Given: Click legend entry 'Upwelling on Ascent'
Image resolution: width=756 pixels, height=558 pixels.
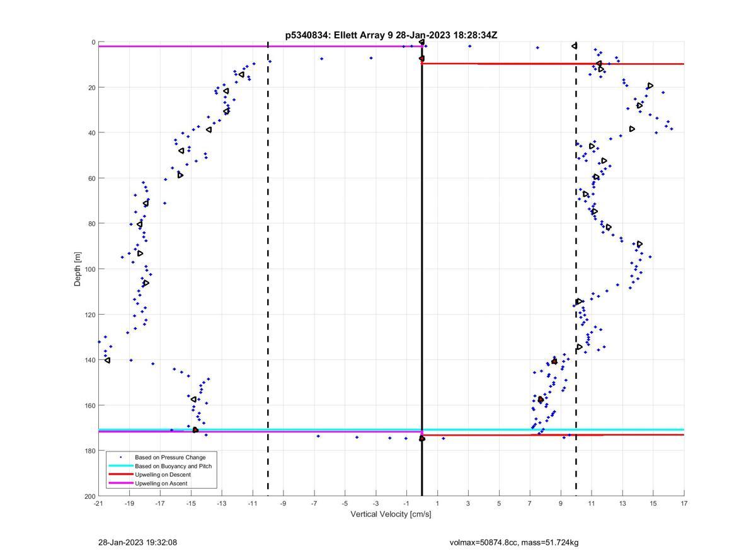Looking at the screenshot, I should point(161,484).
